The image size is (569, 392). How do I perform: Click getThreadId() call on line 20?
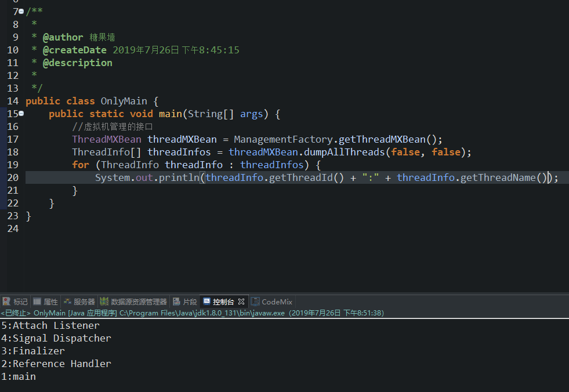click(x=306, y=177)
